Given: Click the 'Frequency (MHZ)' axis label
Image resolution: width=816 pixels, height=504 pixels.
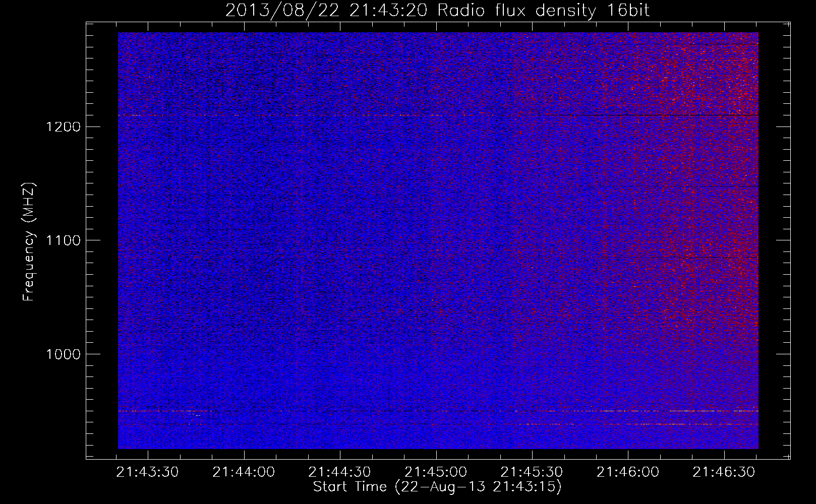Looking at the screenshot, I should pos(29,242).
